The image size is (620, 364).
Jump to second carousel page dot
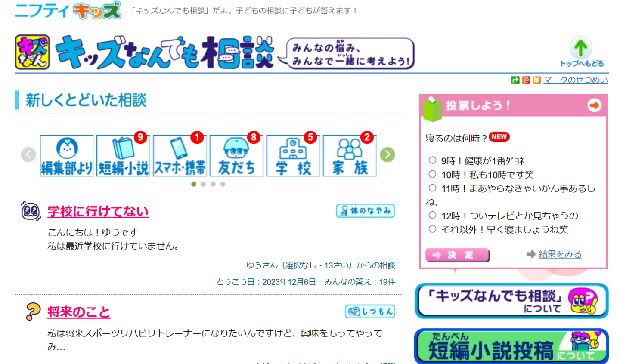point(203,184)
